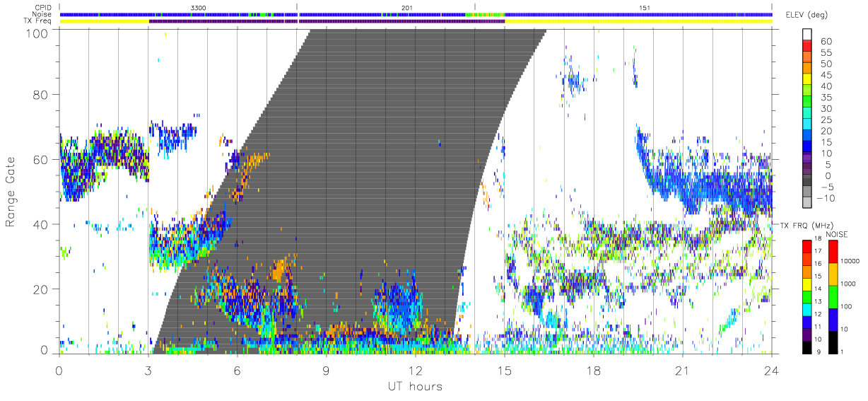This screenshot has height=401, width=868.
Task: Click the '15' tick label on UT hours axis
Action: [x=505, y=371]
